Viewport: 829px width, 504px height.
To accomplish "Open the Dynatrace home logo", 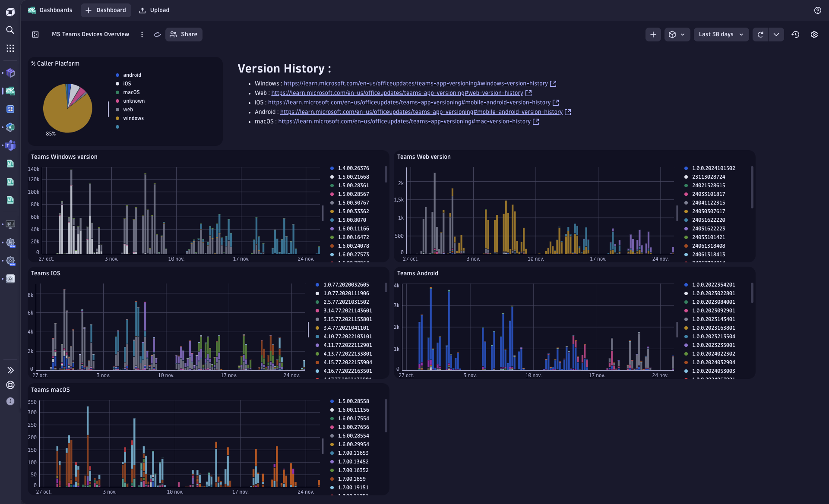I will (10, 12).
